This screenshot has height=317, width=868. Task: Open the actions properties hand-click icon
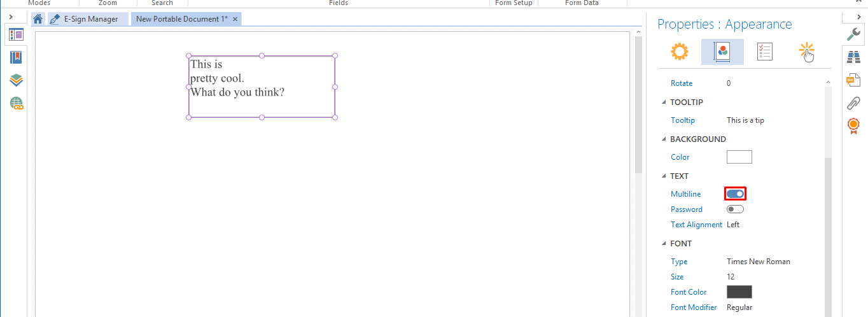coord(807,52)
